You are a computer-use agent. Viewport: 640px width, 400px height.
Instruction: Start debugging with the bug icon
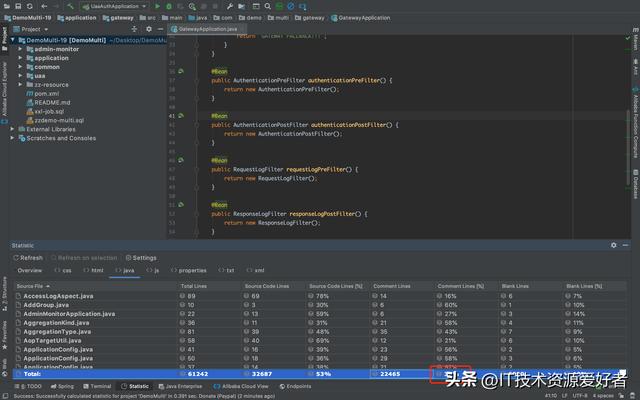tap(169, 6)
